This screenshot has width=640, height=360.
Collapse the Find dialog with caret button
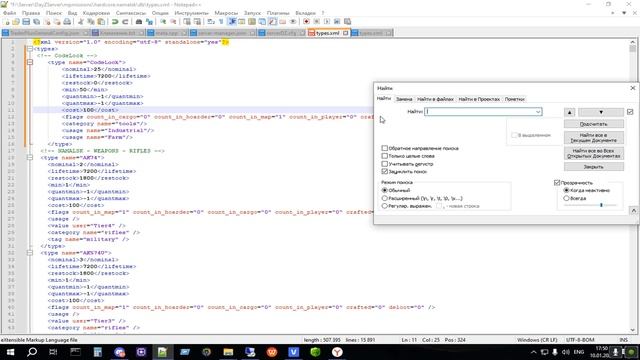[633, 211]
